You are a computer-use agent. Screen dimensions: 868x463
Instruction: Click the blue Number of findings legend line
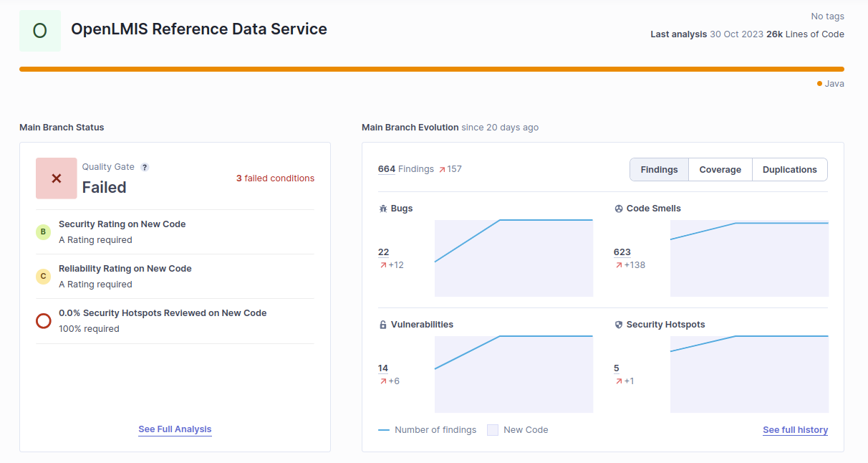click(384, 430)
